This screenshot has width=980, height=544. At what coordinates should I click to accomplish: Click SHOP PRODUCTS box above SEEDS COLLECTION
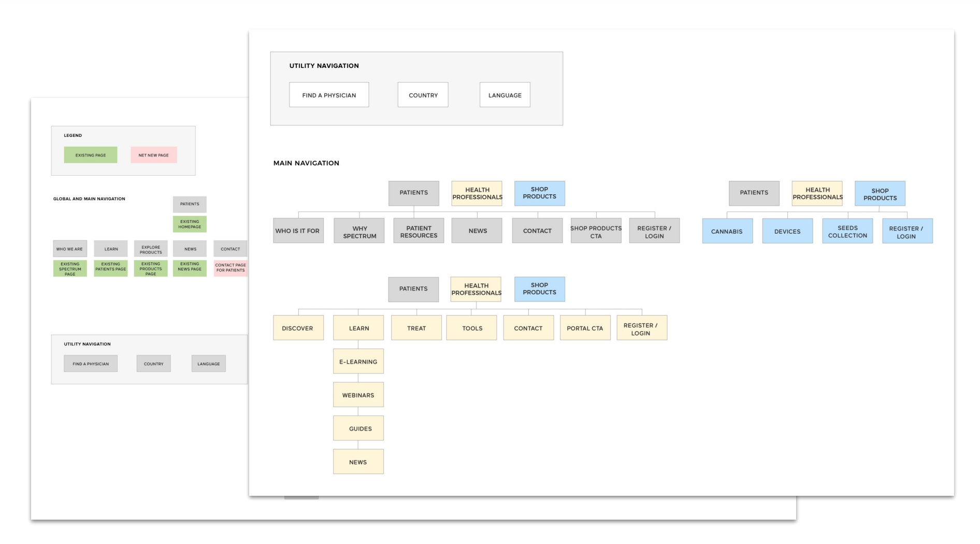pyautogui.click(x=880, y=194)
